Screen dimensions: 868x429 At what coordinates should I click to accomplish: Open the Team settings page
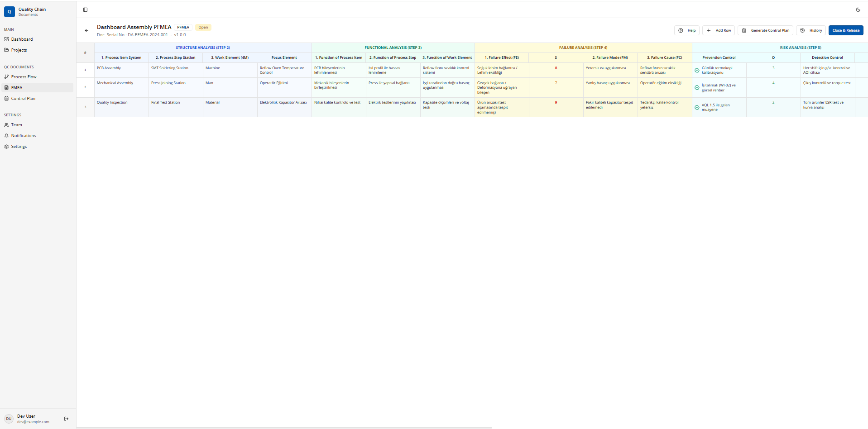coord(16,124)
